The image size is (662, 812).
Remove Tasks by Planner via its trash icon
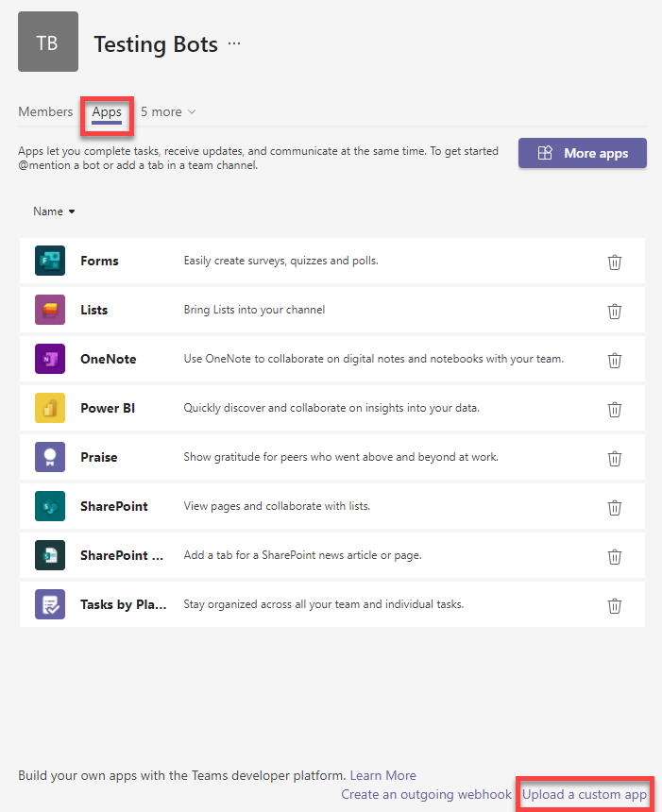(x=615, y=605)
